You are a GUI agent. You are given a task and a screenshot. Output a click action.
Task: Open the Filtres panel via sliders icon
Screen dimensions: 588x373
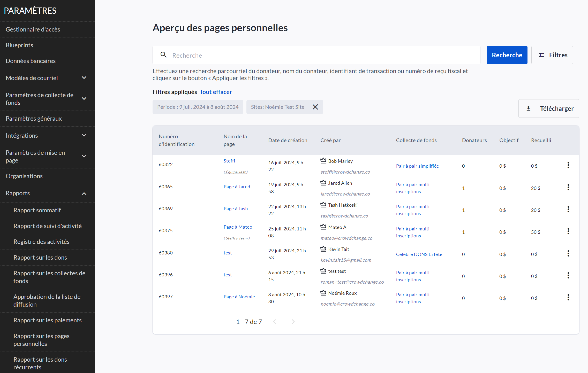541,55
